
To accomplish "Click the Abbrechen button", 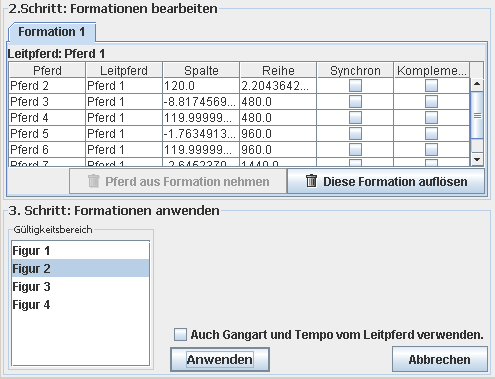I will (x=439, y=359).
